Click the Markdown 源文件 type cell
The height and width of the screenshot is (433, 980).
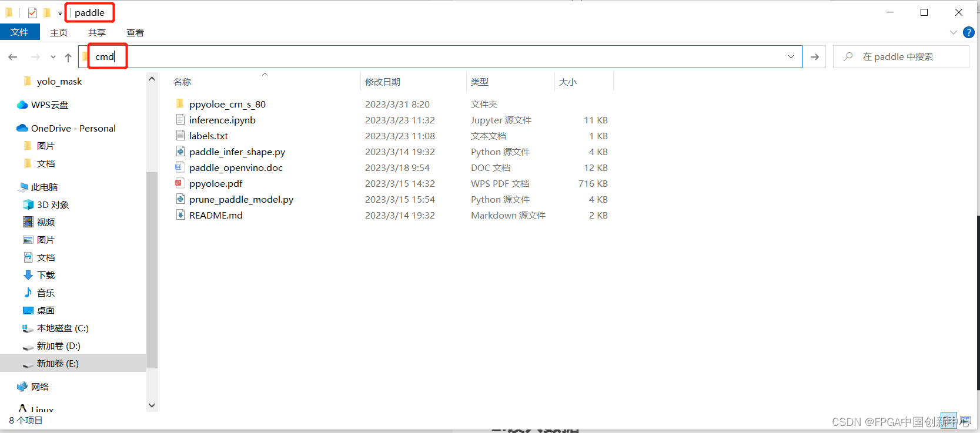508,215
